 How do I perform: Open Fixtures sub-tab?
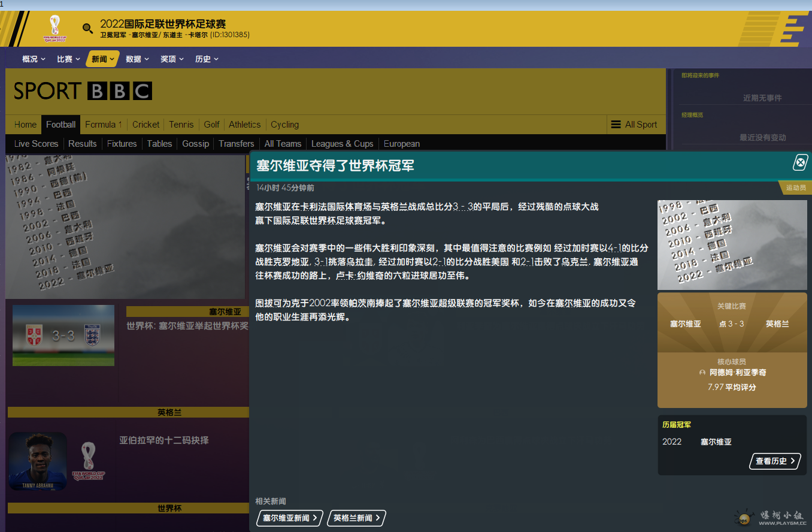coord(122,144)
